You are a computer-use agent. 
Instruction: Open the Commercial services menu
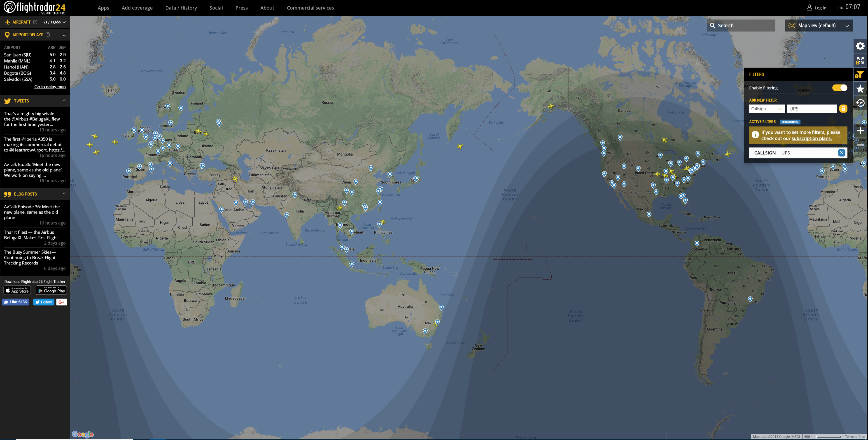coord(310,8)
